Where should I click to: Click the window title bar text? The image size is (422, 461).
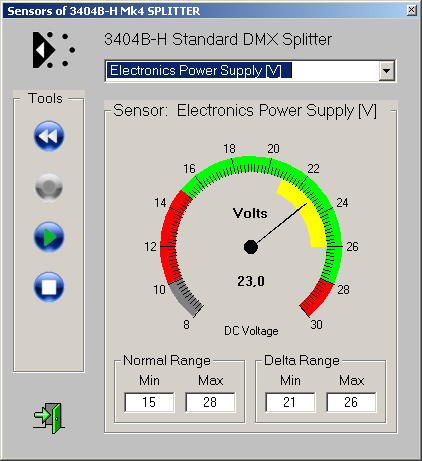click(104, 11)
